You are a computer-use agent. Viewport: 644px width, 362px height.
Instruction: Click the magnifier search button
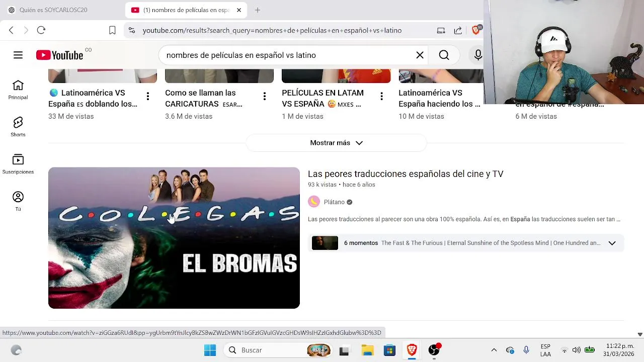coord(444,55)
